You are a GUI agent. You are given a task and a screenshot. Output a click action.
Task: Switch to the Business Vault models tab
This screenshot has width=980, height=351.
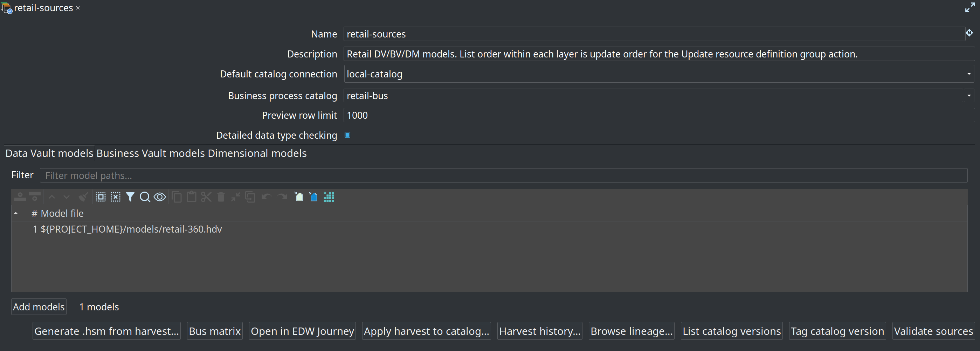point(150,153)
